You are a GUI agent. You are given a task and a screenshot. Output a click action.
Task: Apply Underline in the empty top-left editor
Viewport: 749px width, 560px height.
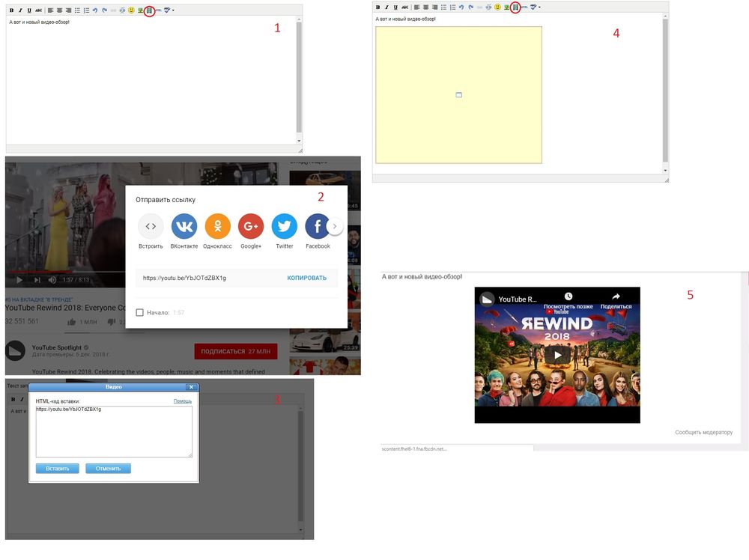click(x=29, y=10)
